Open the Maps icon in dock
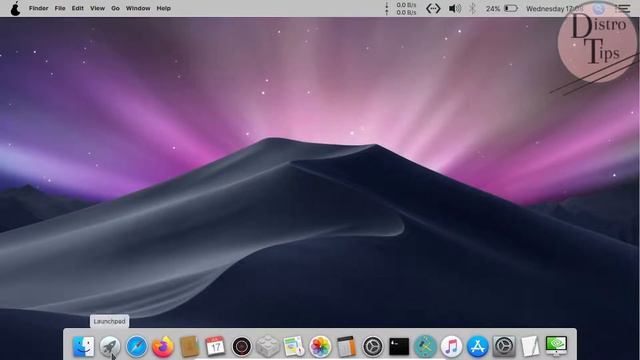 click(x=294, y=347)
